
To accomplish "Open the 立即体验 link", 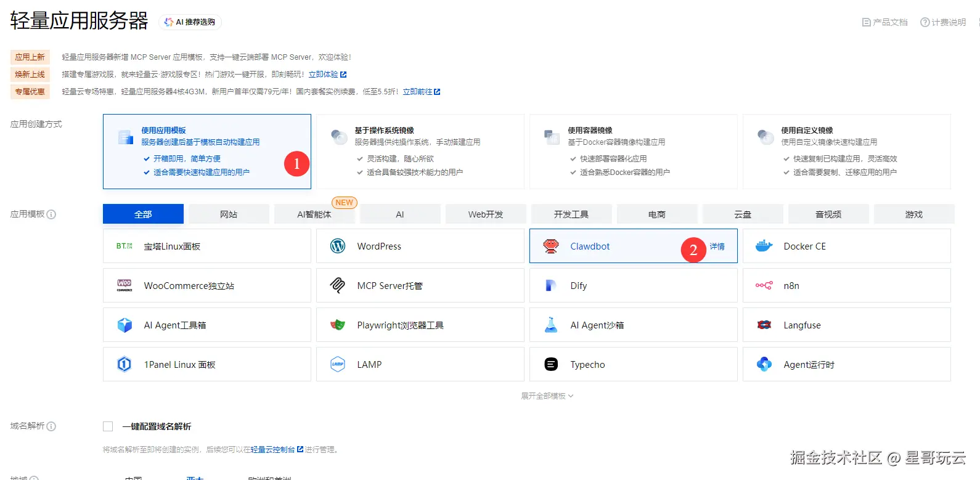I will click(327, 75).
